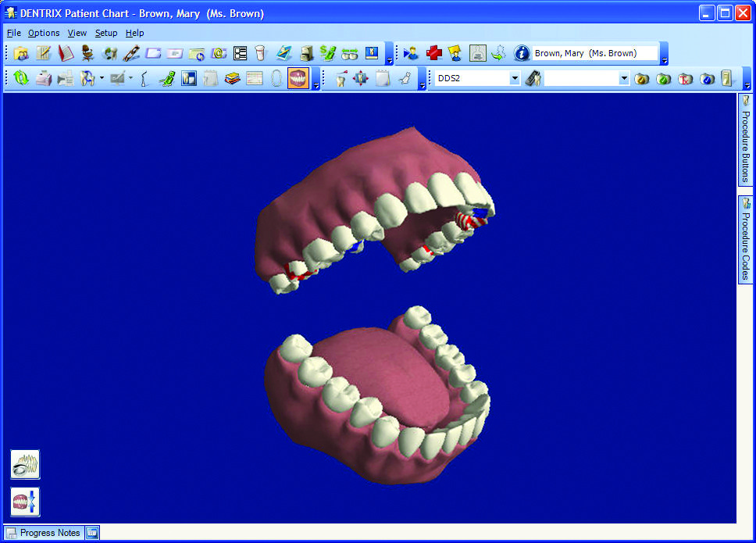Open the 3D dentition view icon on the toolbar
This screenshot has height=543, width=756.
(x=298, y=78)
